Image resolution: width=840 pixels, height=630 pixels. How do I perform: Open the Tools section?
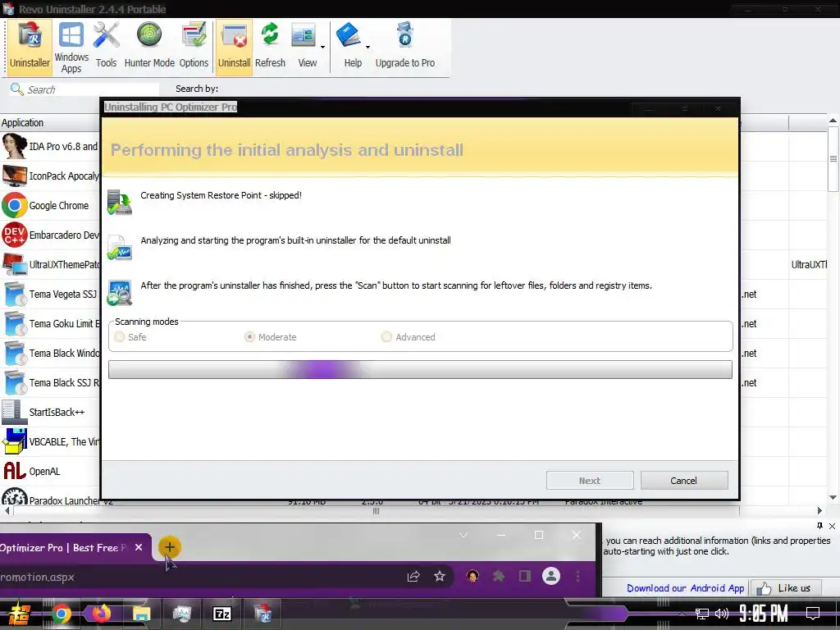point(106,47)
